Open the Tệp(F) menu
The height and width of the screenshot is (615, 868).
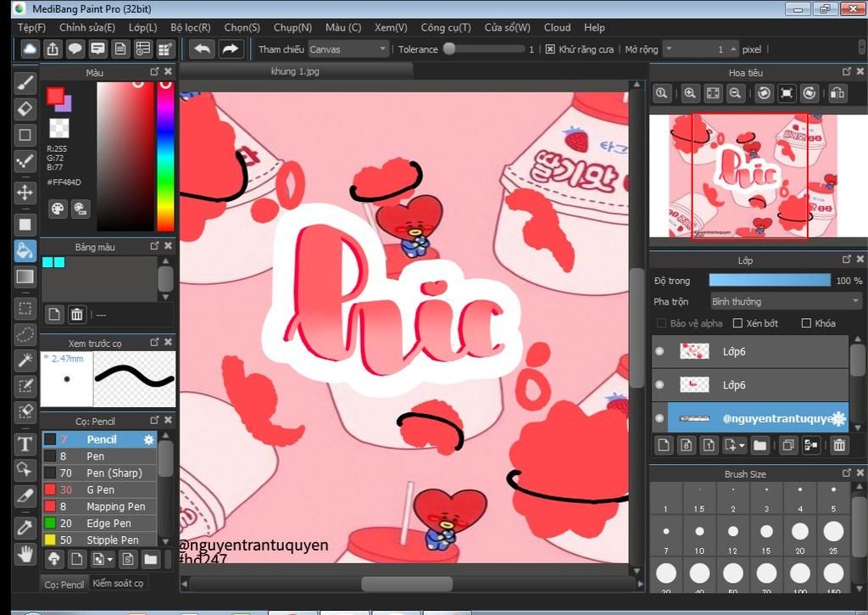coord(31,27)
